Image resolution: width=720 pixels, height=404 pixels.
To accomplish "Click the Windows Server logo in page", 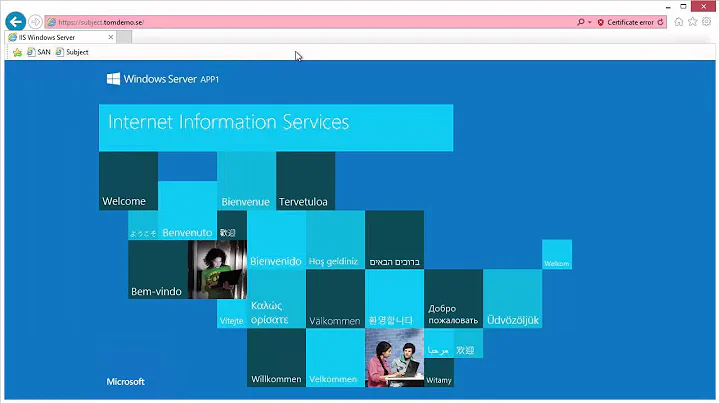I will click(x=163, y=79).
